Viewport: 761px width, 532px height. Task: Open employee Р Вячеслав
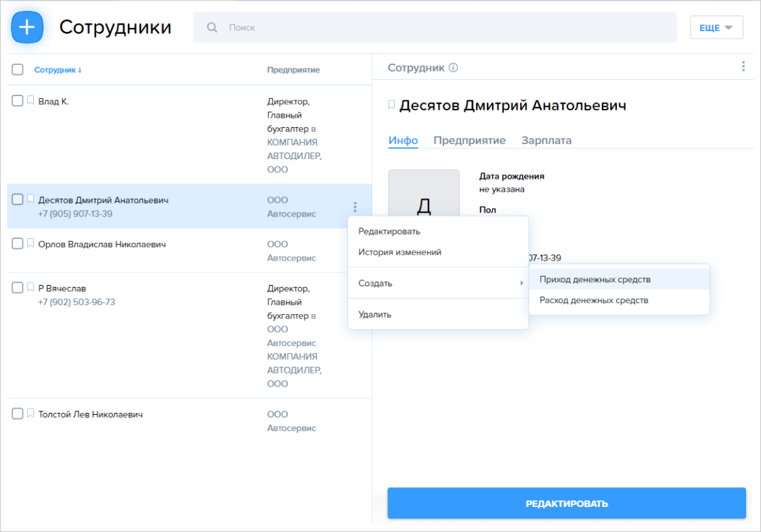pyautogui.click(x=62, y=288)
